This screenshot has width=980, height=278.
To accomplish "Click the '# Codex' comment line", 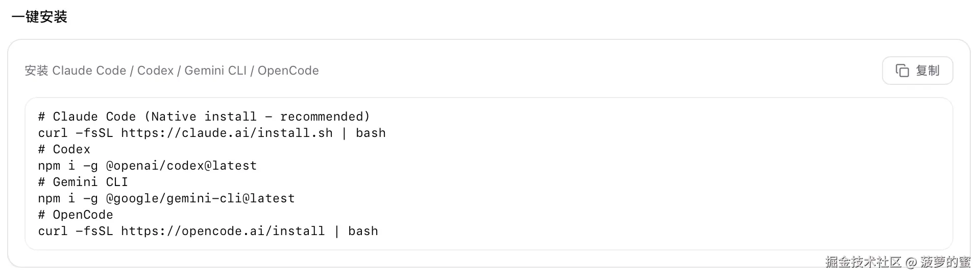I will click(x=64, y=149).
